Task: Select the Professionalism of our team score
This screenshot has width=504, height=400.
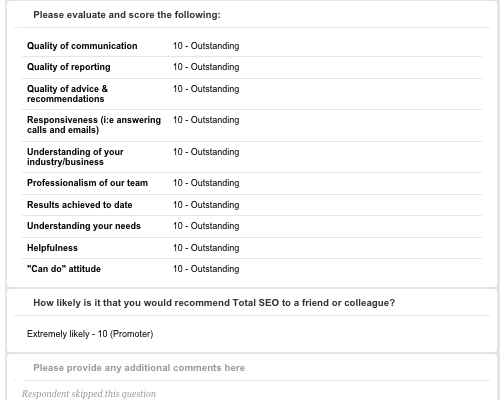Action: point(206,183)
